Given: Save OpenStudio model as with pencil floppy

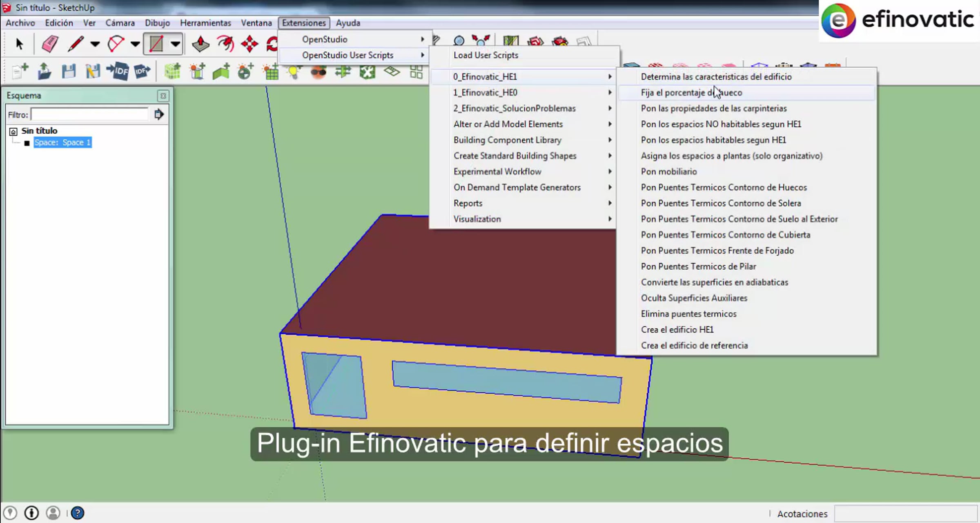Looking at the screenshot, I should click(93, 72).
